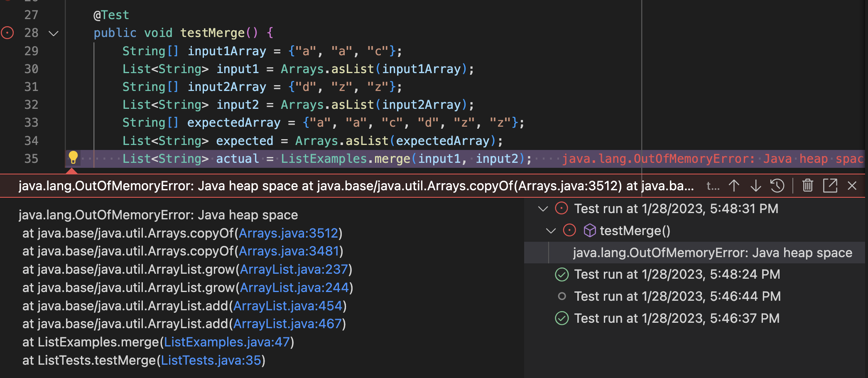
Task: Click the peek view error title text
Action: pos(356,186)
